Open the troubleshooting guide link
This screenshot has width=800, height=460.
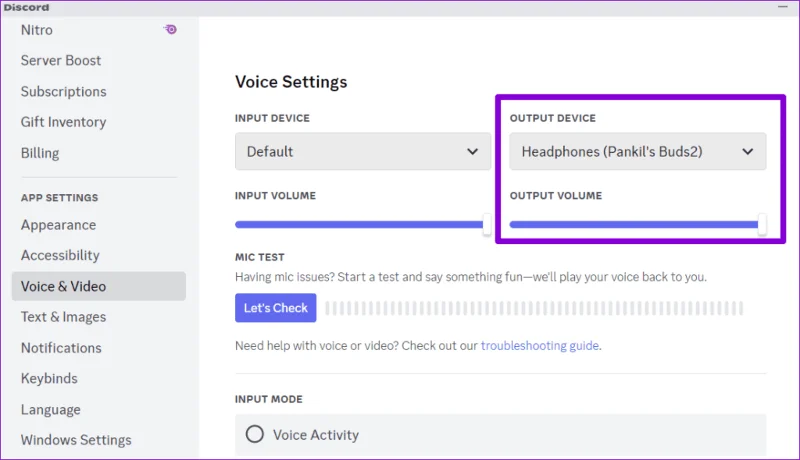click(540, 346)
